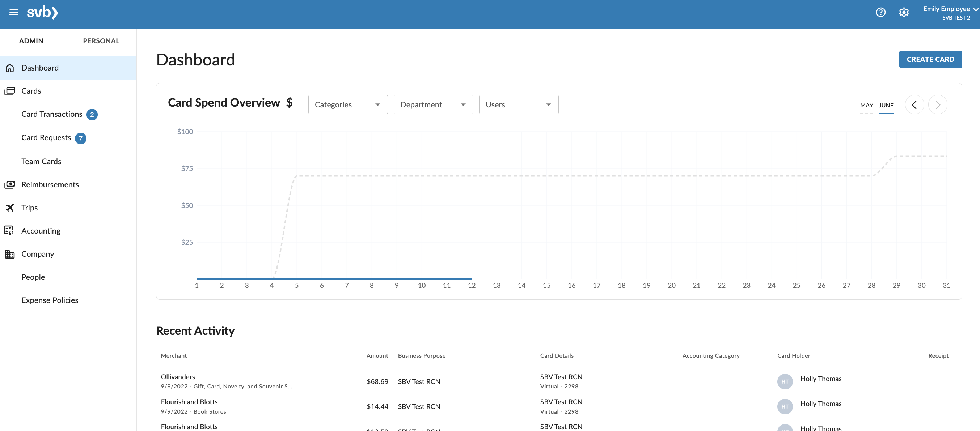This screenshot has width=980, height=431.
Task: Click the Receipt column header
Action: pyautogui.click(x=938, y=356)
